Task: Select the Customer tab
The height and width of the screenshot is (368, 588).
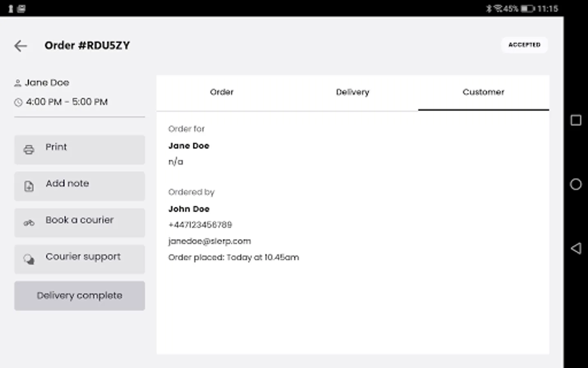Action: tap(483, 92)
